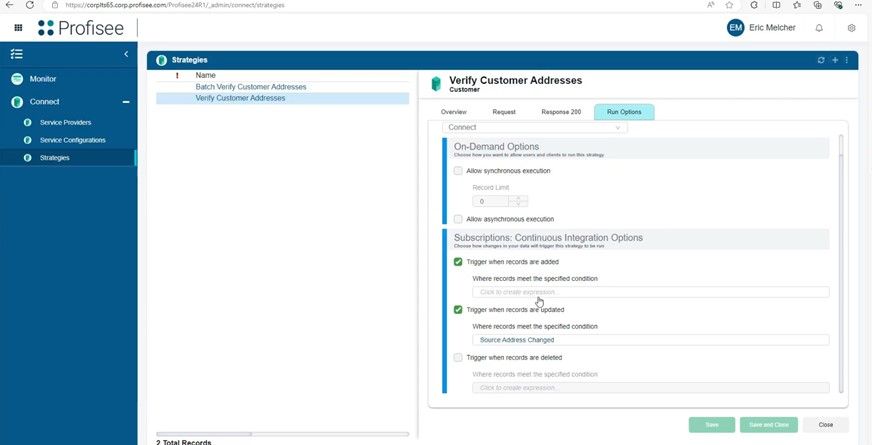Select Batch Verify Customer Addresses row
The image size is (872, 445).
(283, 87)
